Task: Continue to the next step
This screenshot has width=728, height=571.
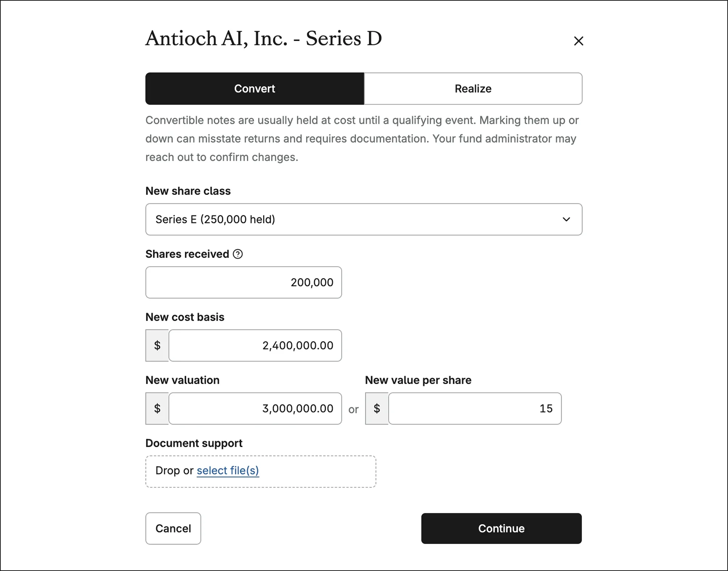Action: 501,528
